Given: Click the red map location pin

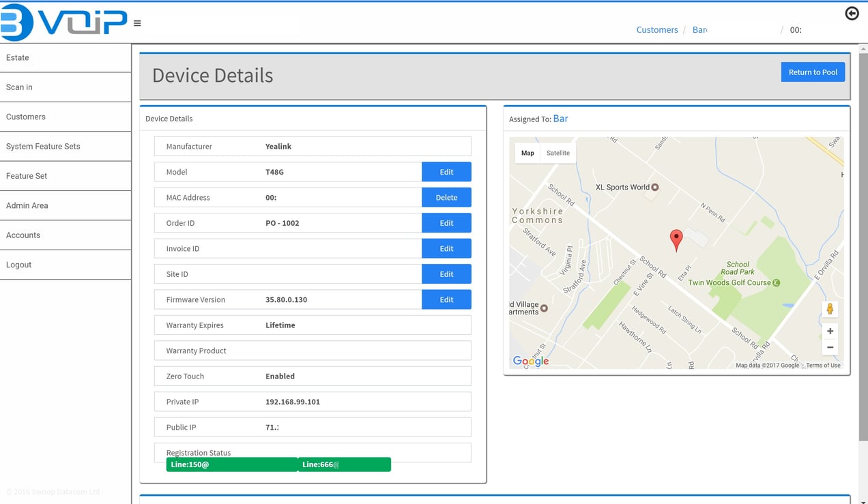Looking at the screenshot, I should (676, 240).
